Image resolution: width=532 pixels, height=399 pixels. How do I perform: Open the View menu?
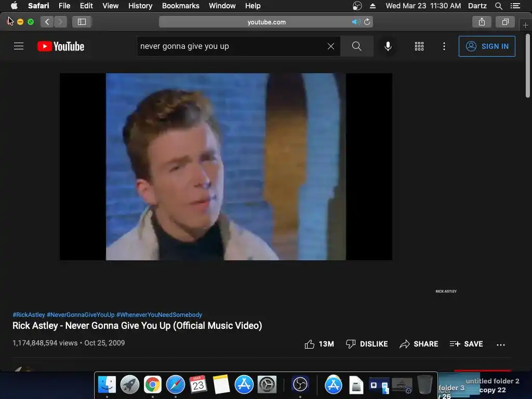click(110, 6)
